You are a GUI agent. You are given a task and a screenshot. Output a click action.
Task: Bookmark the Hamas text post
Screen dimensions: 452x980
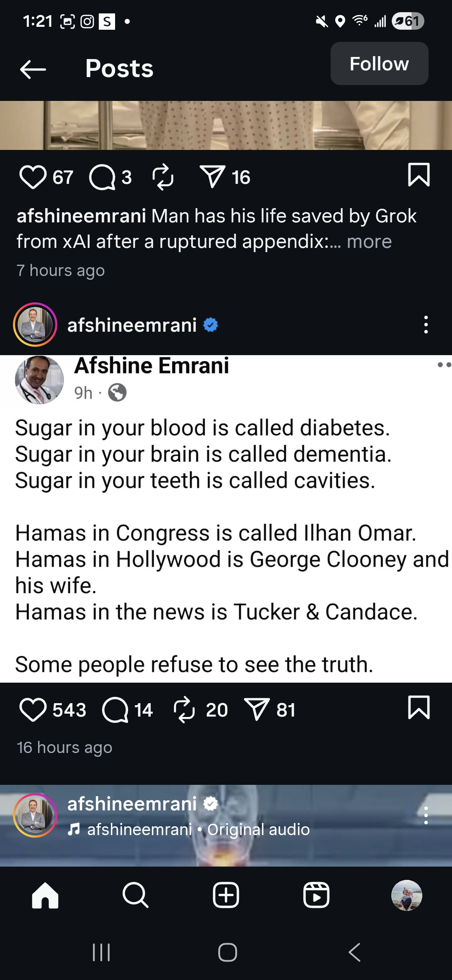coord(419,707)
